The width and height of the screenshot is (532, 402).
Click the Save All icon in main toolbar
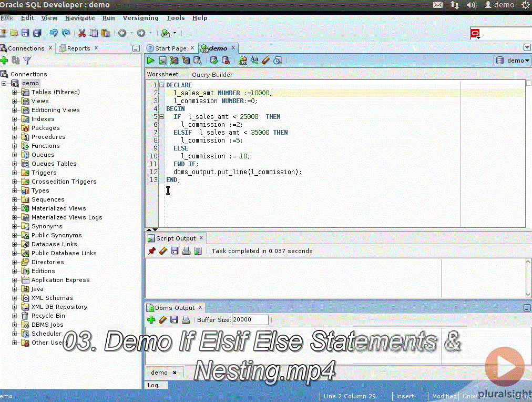click(x=37, y=33)
